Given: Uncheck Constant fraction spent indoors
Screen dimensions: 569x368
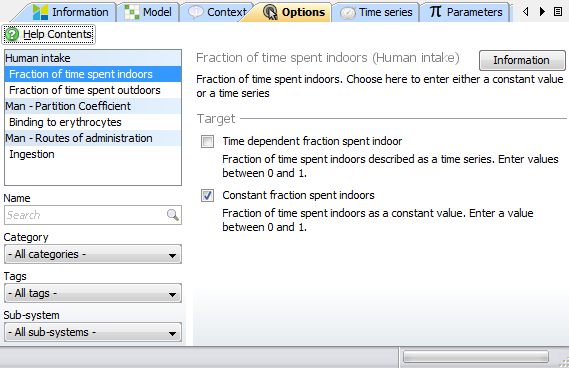Looking at the screenshot, I should pos(208,196).
